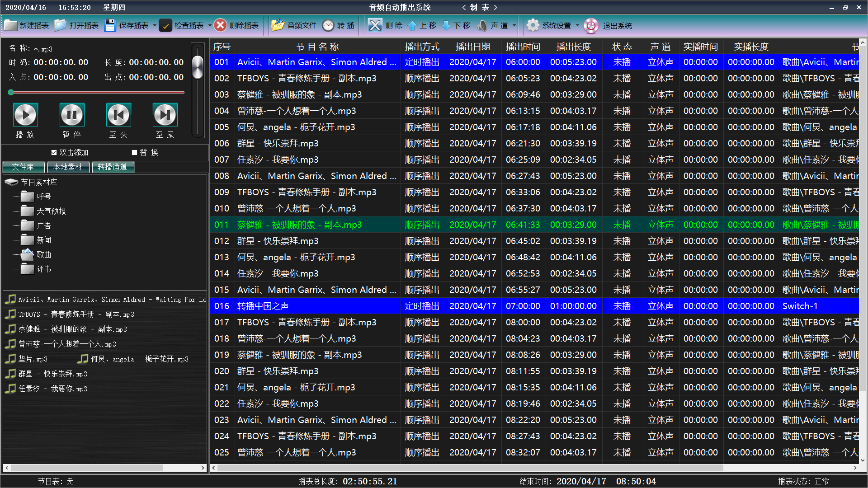Screen dimensions: 868x488
Task: Exit via 退出系统 icon
Action: pyautogui.click(x=608, y=25)
